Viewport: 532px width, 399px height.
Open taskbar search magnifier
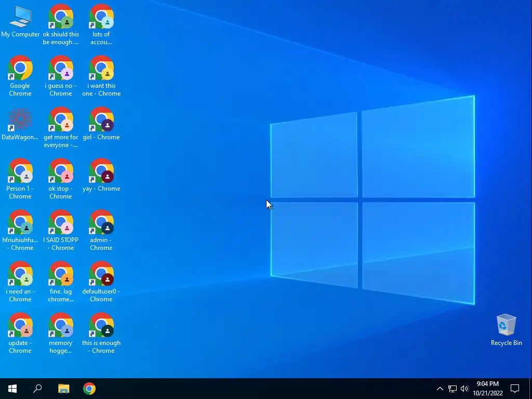click(x=37, y=389)
